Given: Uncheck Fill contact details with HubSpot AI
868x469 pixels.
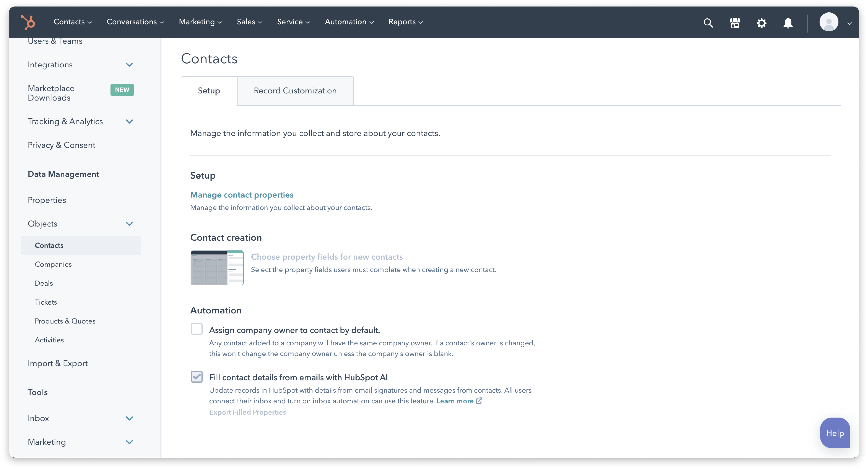Looking at the screenshot, I should [x=197, y=377].
